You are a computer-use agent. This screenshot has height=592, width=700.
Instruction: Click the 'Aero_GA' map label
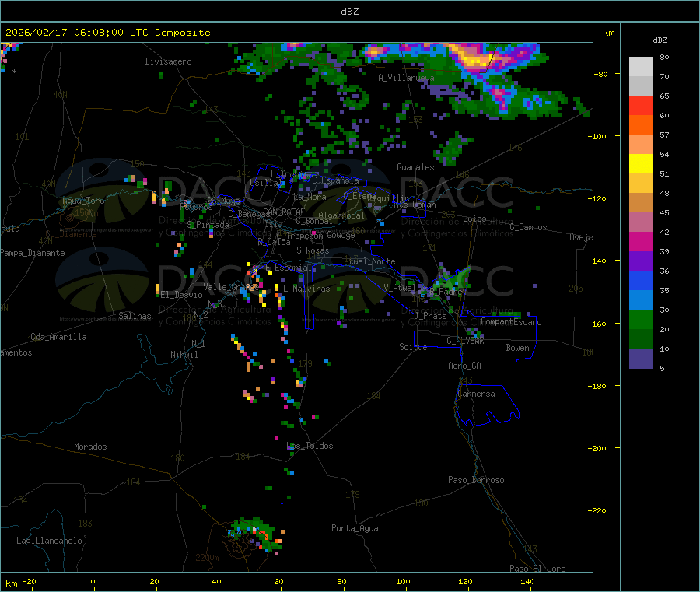pos(464,366)
